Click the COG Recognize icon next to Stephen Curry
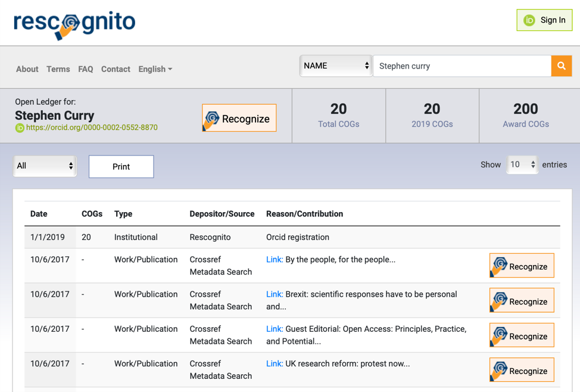Image resolution: width=580 pixels, height=392 pixels. [x=214, y=117]
